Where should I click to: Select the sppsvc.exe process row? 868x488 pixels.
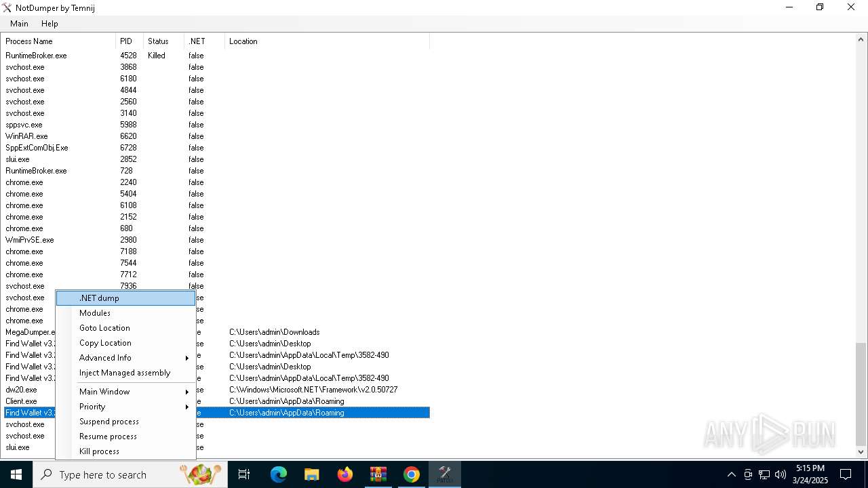tap(217, 125)
